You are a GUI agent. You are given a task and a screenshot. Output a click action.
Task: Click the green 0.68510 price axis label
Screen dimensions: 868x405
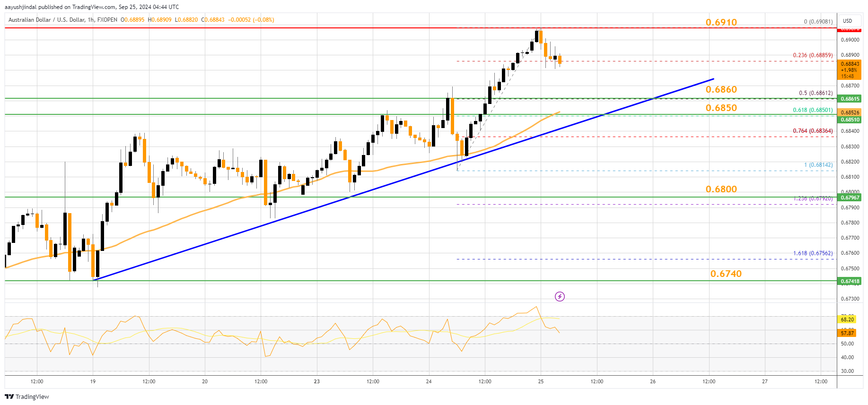pos(849,120)
